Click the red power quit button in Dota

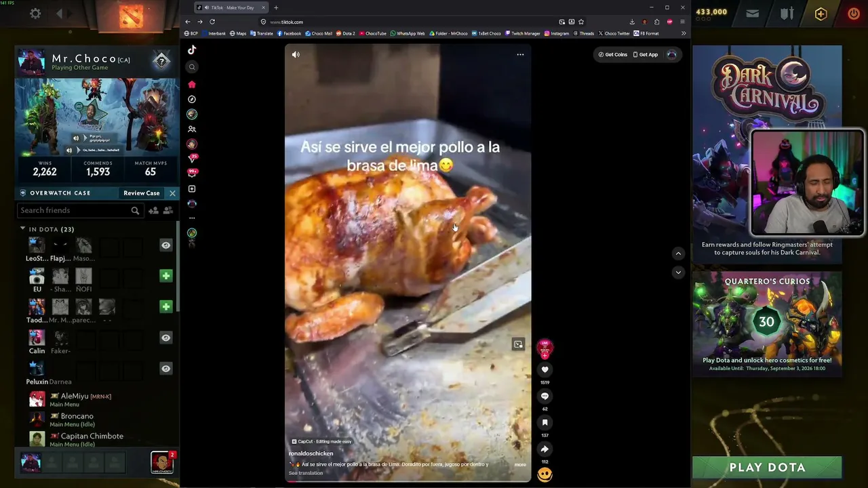854,14
